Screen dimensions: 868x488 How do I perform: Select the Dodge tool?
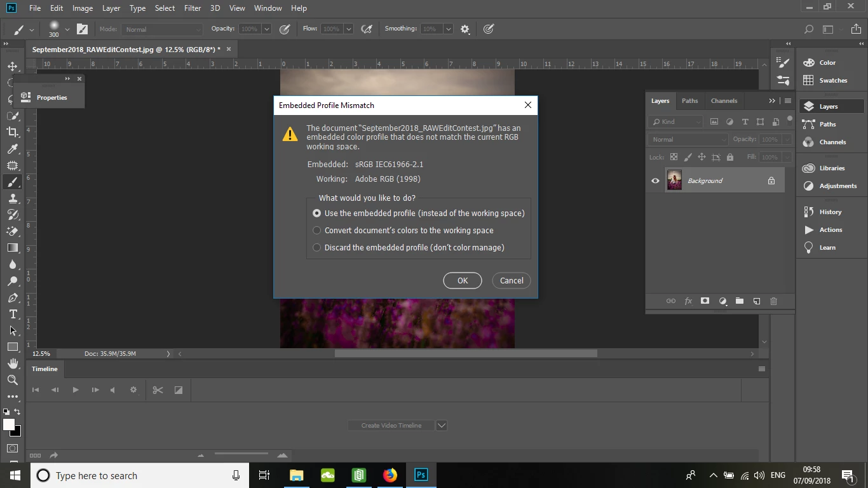click(x=13, y=281)
